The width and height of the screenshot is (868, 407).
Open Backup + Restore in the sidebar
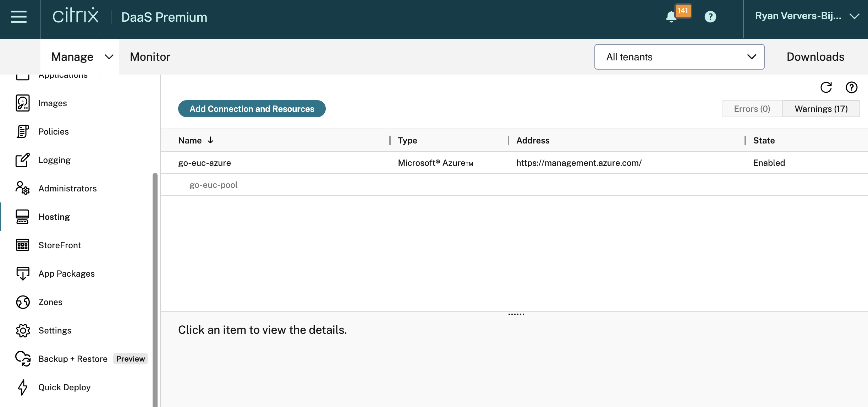point(73,359)
